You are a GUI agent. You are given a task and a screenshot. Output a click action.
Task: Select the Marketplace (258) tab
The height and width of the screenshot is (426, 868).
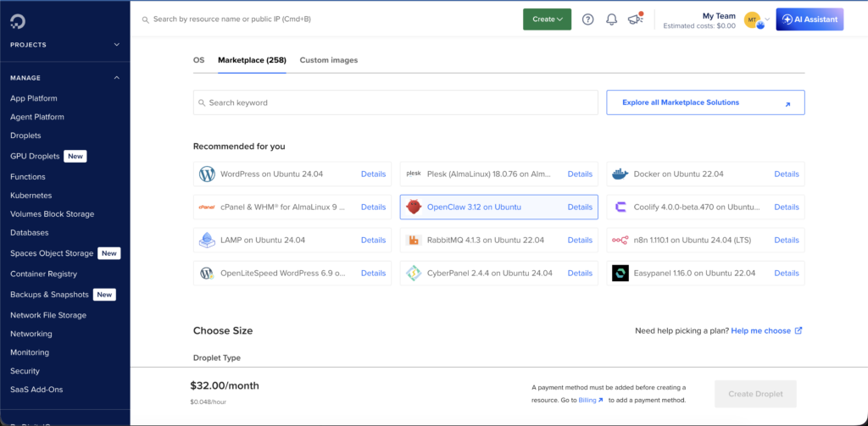(252, 60)
